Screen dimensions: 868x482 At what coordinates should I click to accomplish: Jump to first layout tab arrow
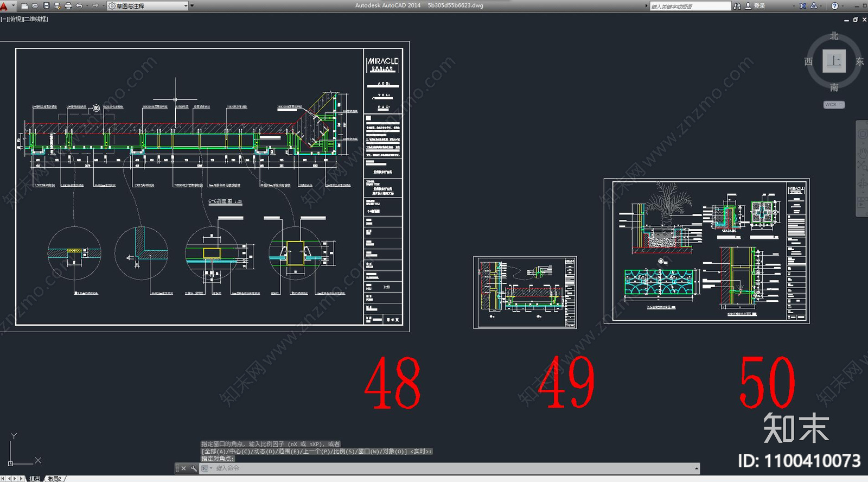coord(2,479)
